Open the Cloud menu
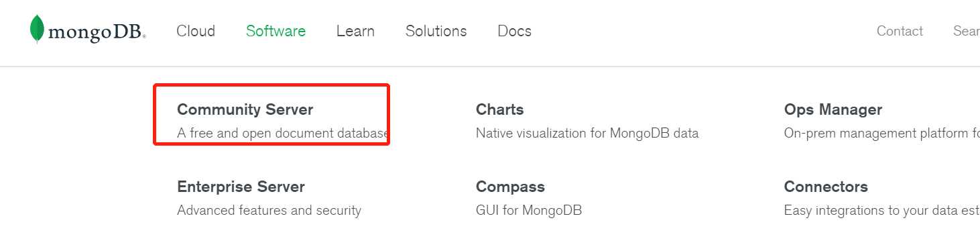Screen dimensions: 980x249 tap(196, 31)
